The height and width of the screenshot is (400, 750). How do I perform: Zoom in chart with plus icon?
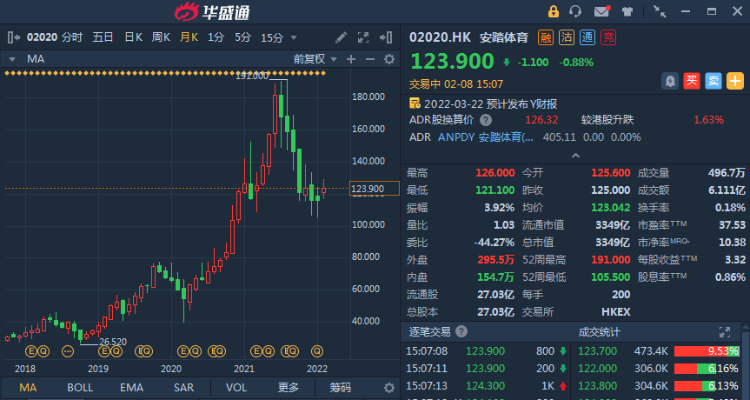point(351,59)
